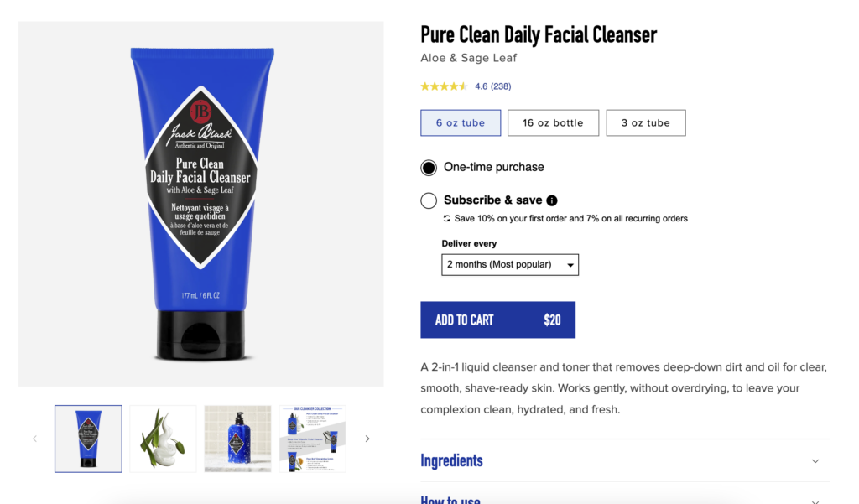The image size is (859, 504).
Task: Choose the 6 oz tube size option
Action: (x=461, y=122)
